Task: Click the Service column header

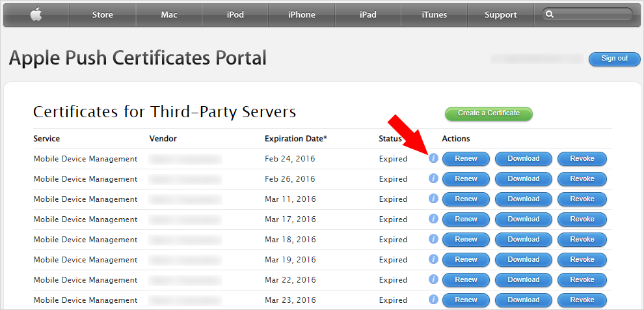Action: [46, 139]
